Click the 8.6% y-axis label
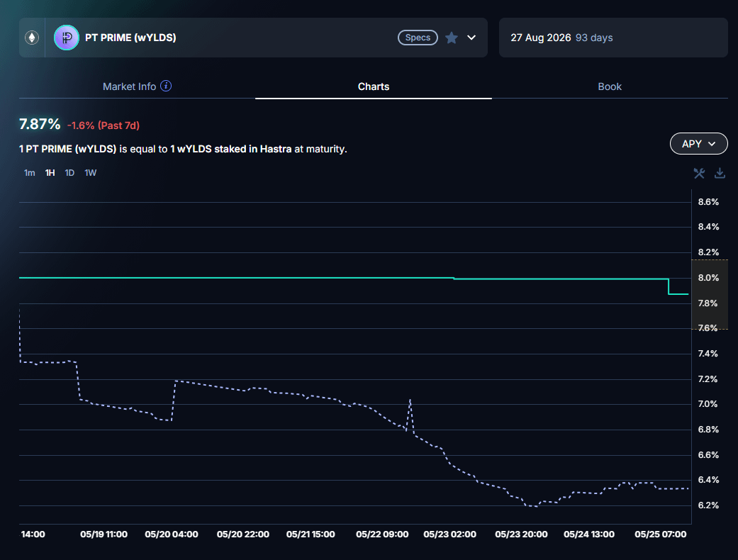 708,202
